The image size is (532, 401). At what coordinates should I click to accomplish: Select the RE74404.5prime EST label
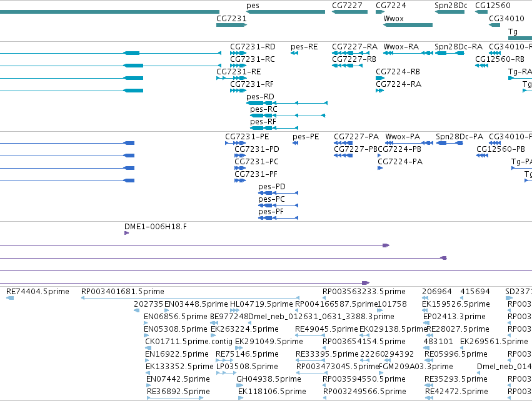tap(38, 292)
